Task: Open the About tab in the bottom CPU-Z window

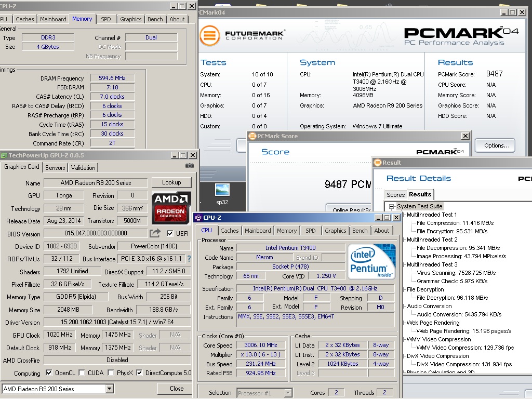Action: coord(382,231)
